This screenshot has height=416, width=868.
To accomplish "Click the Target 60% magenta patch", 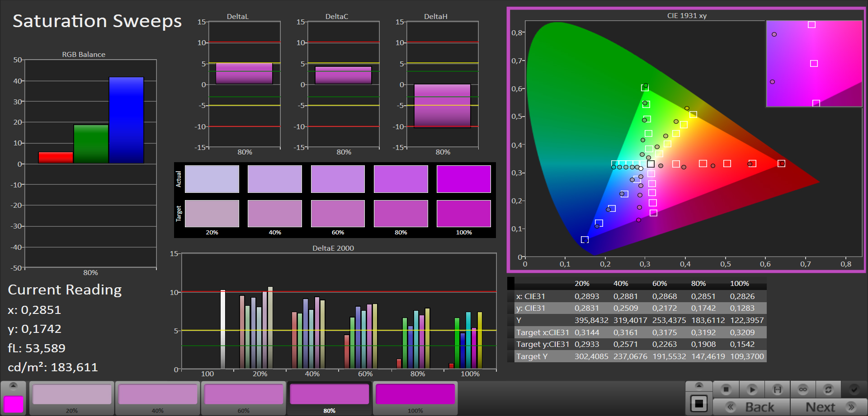I will (338, 214).
